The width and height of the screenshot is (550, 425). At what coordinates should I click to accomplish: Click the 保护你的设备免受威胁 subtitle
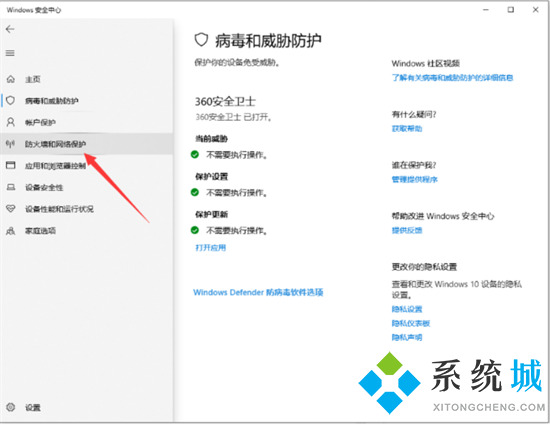(x=237, y=63)
